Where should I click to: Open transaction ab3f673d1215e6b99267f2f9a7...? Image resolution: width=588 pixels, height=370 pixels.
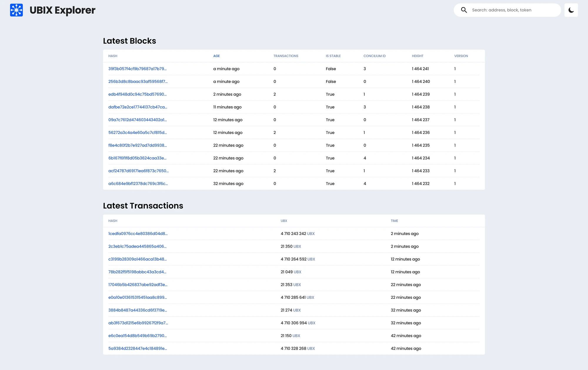pyautogui.click(x=138, y=323)
